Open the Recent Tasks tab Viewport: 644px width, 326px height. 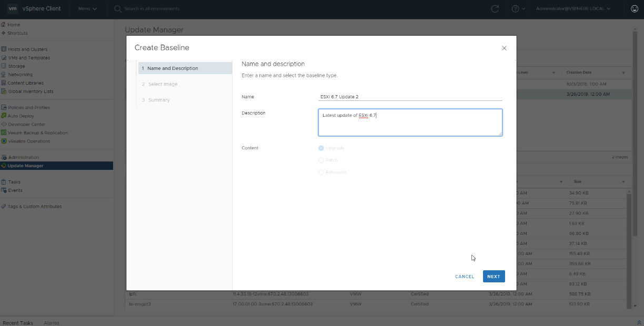click(x=18, y=323)
